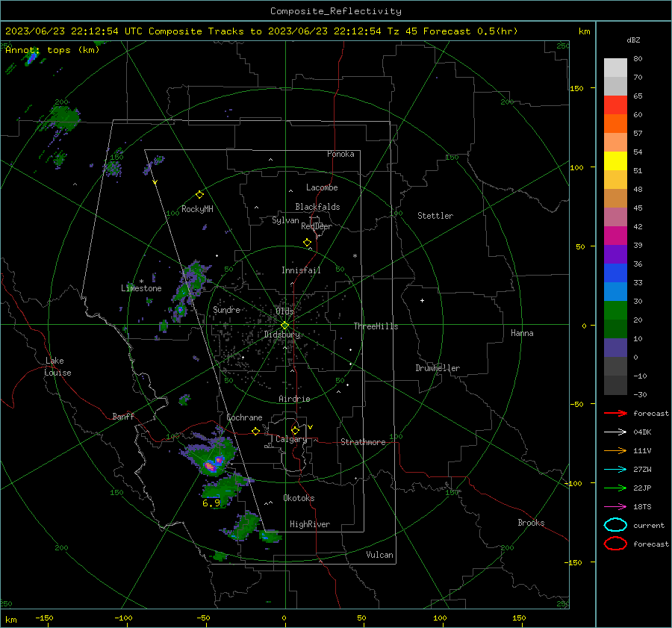Click the Composite_Reflectivity title
672x628 pixels.
click(x=336, y=11)
